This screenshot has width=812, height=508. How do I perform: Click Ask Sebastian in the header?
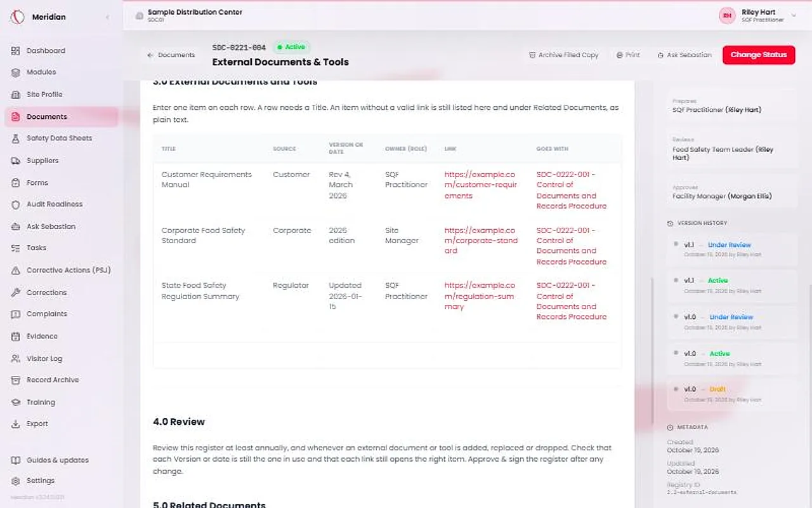[684, 55]
